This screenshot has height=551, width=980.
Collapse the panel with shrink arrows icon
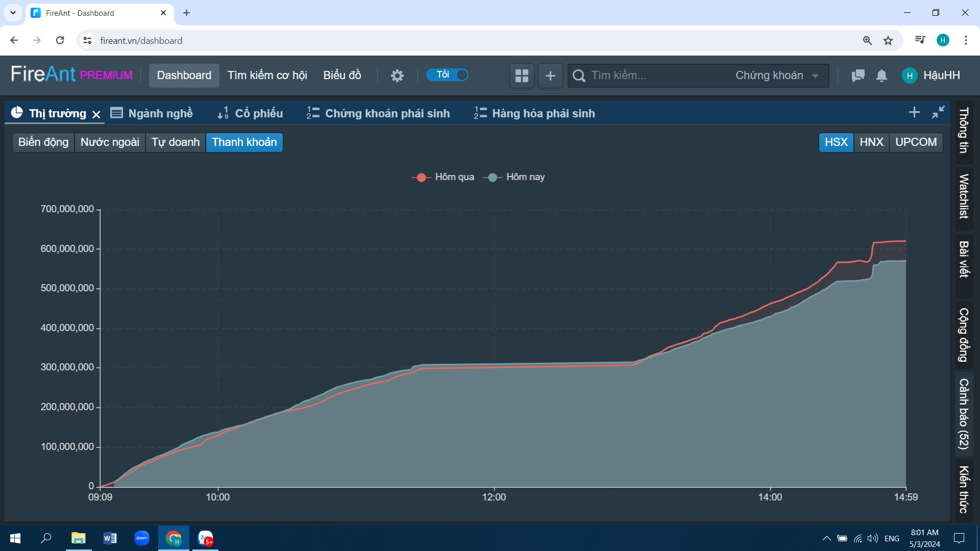click(938, 112)
